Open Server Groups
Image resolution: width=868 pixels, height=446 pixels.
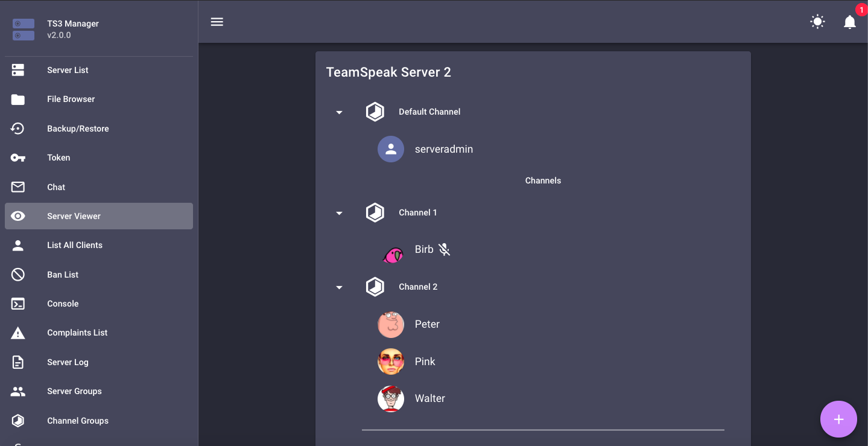99,391
